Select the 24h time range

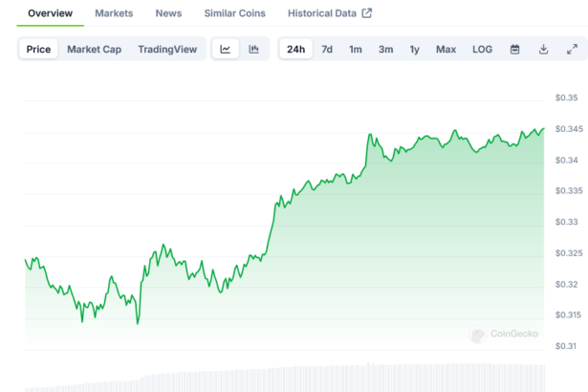(296, 49)
